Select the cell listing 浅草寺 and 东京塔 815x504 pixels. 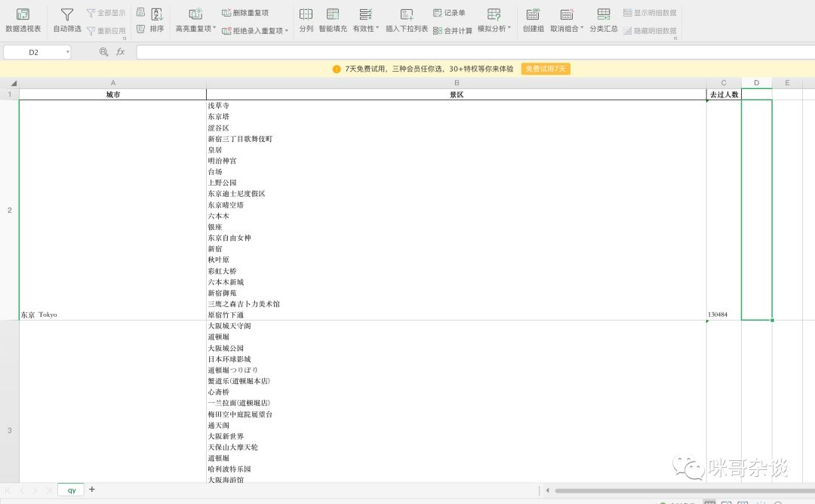click(x=457, y=210)
